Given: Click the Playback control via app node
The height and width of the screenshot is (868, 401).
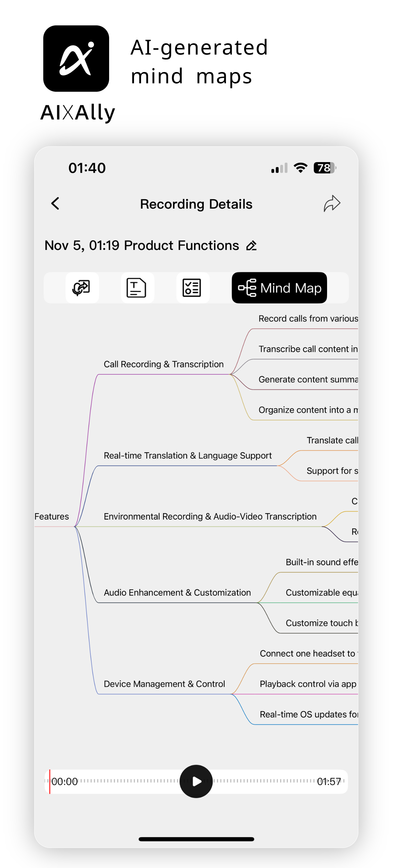Looking at the screenshot, I should [308, 684].
